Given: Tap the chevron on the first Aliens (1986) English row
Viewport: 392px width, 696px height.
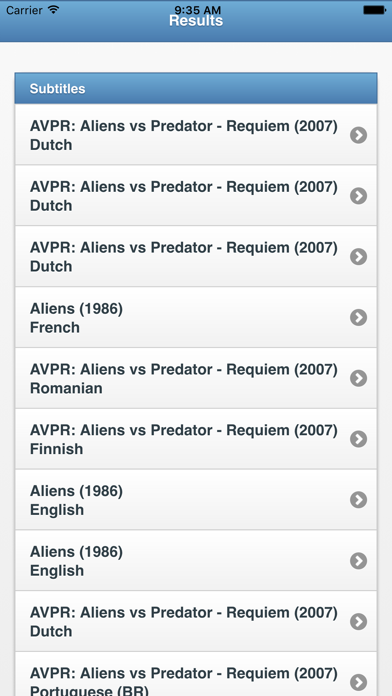Looking at the screenshot, I should click(358, 500).
